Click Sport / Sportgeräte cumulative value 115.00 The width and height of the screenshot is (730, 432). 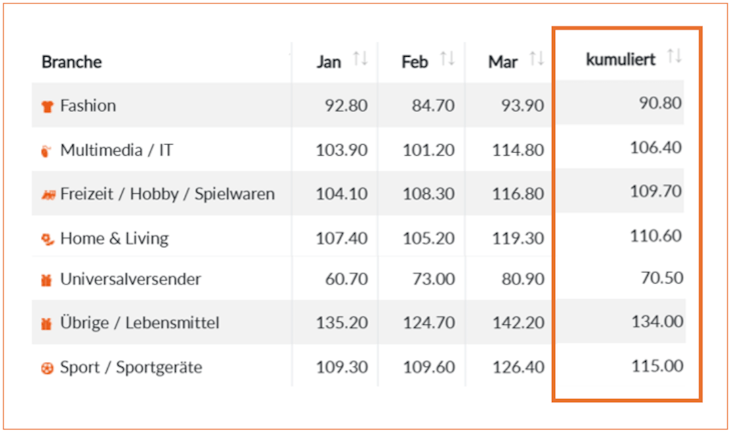coord(657,366)
